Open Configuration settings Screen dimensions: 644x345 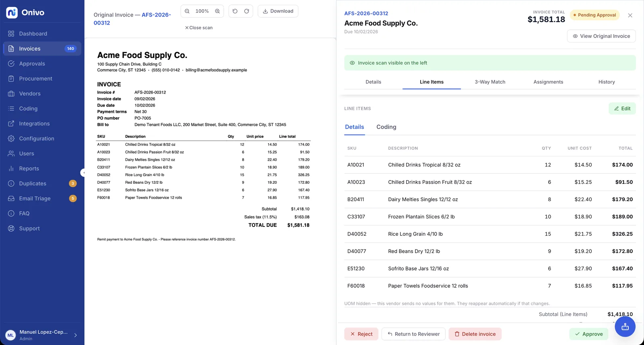click(x=42, y=138)
